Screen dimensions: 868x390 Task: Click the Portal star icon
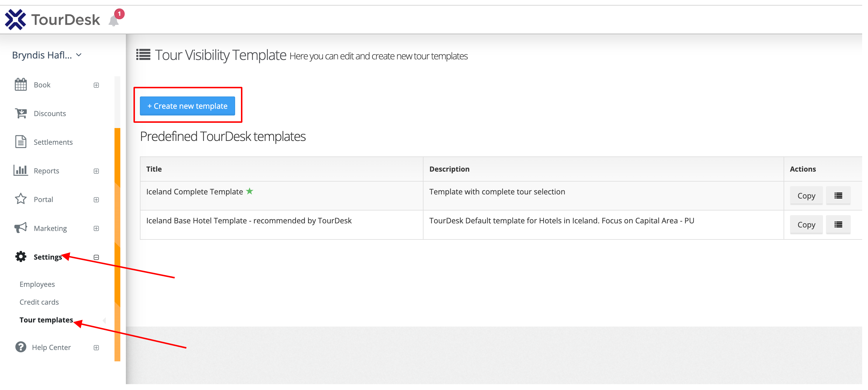click(x=20, y=199)
